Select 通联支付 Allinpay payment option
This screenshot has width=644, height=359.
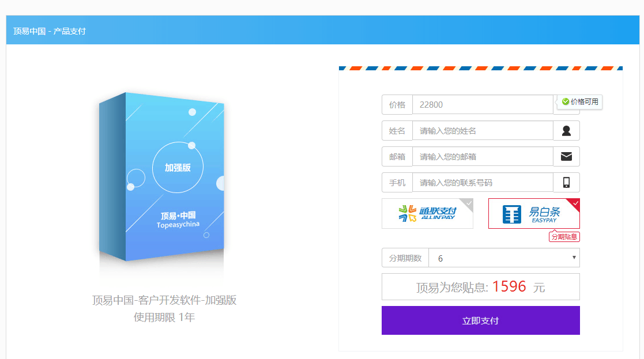428,213
